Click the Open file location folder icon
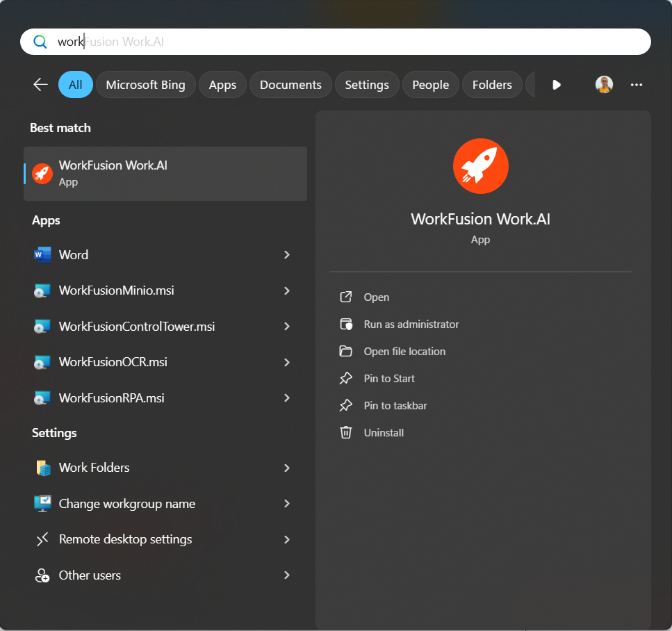 coord(346,351)
